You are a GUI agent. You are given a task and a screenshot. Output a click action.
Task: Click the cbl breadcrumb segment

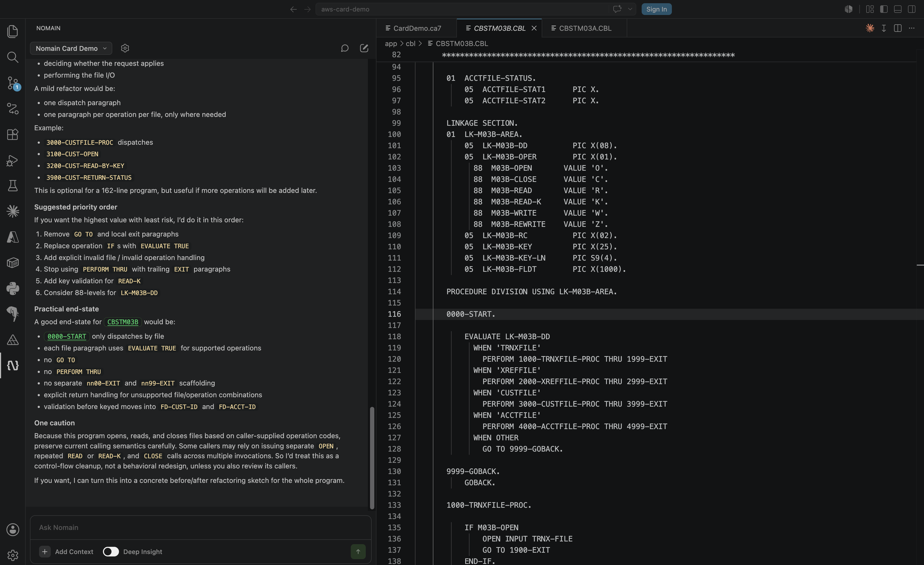tap(410, 43)
